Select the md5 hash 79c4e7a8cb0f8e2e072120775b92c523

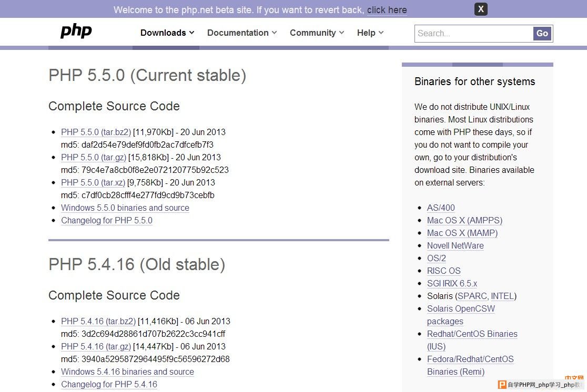pos(155,170)
